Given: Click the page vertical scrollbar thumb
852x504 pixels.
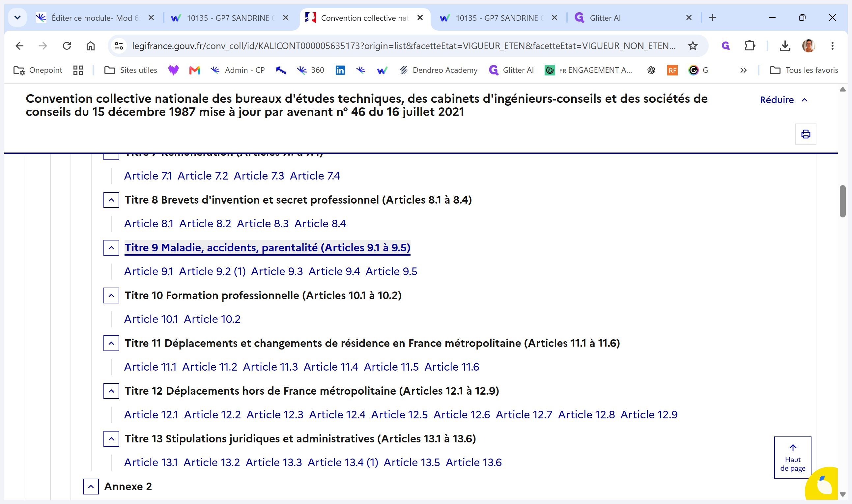Looking at the screenshot, I should [842, 201].
